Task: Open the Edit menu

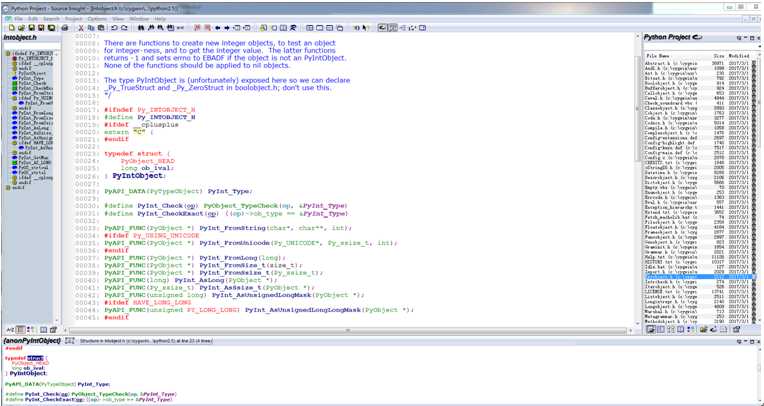Action: click(33, 19)
